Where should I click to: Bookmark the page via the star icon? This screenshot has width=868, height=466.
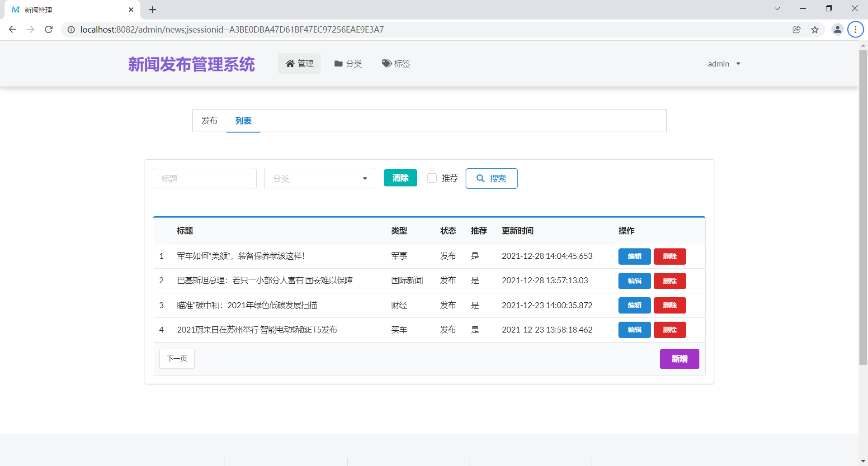[815, 29]
